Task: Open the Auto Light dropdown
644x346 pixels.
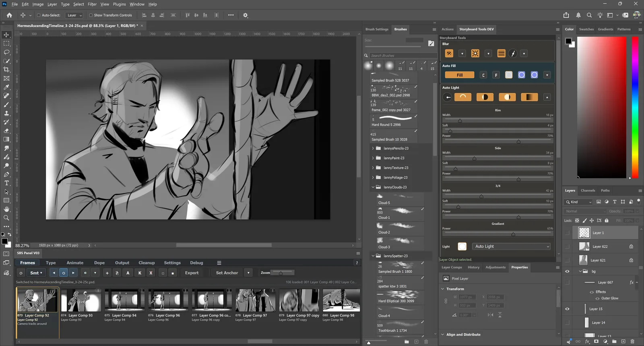Action: point(512,246)
